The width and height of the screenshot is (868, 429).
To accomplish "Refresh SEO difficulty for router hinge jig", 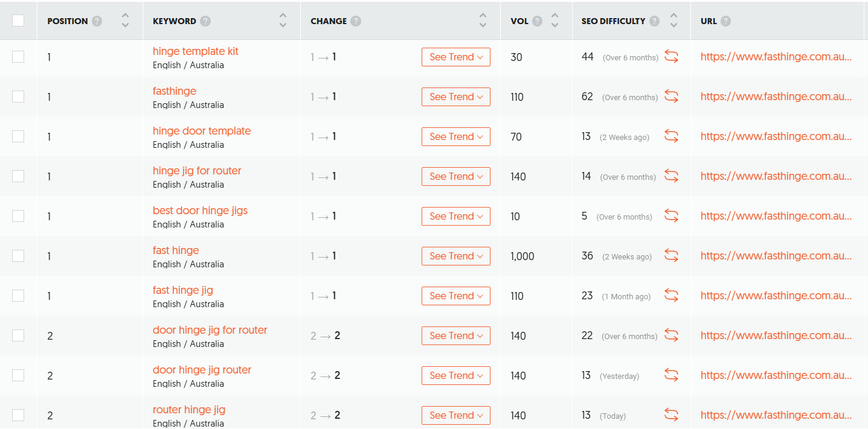I will (671, 415).
